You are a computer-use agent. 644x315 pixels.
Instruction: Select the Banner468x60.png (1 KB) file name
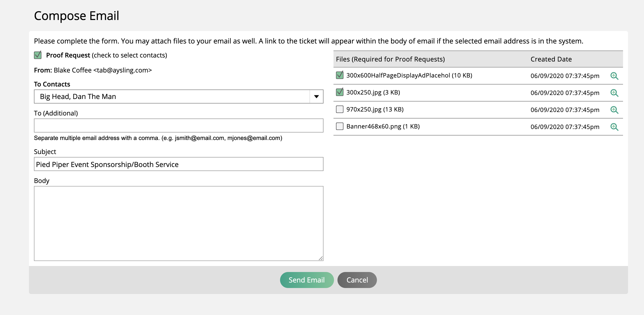tap(383, 126)
